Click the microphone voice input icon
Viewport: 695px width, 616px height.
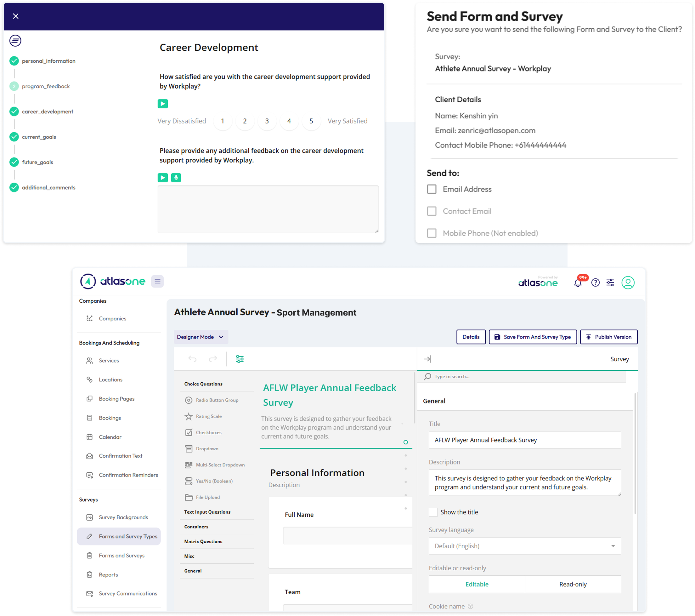point(176,178)
